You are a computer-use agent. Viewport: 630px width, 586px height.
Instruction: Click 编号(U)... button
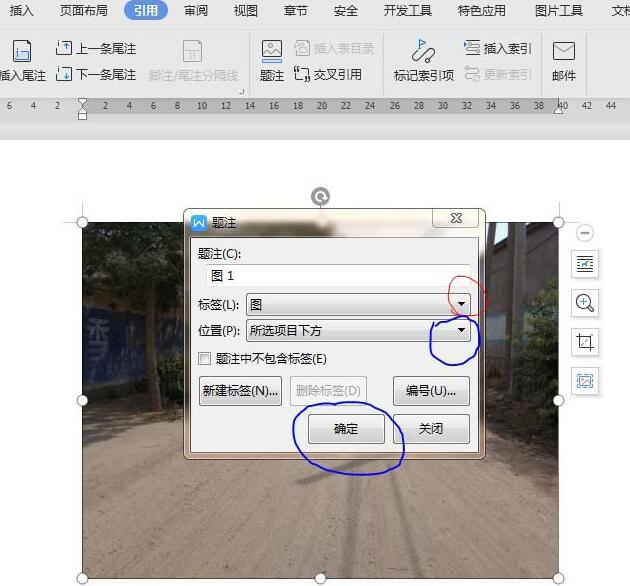pos(431,391)
